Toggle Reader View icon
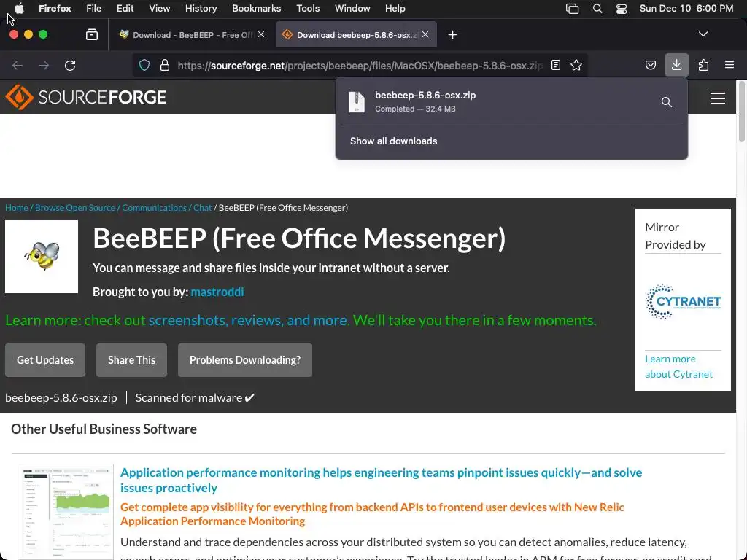This screenshot has width=747, height=560. [x=555, y=65]
